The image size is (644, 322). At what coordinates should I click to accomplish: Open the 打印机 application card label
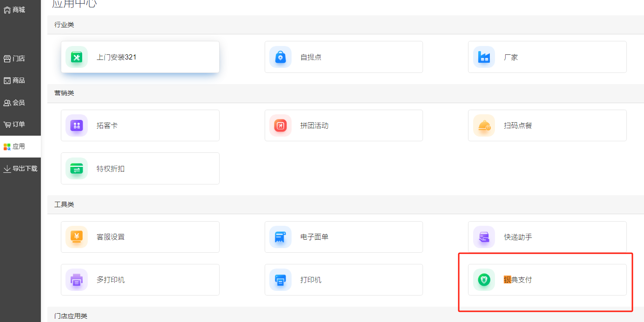[x=311, y=280]
